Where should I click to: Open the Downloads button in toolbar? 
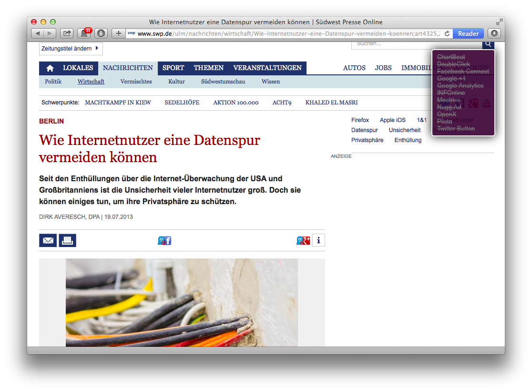494,33
